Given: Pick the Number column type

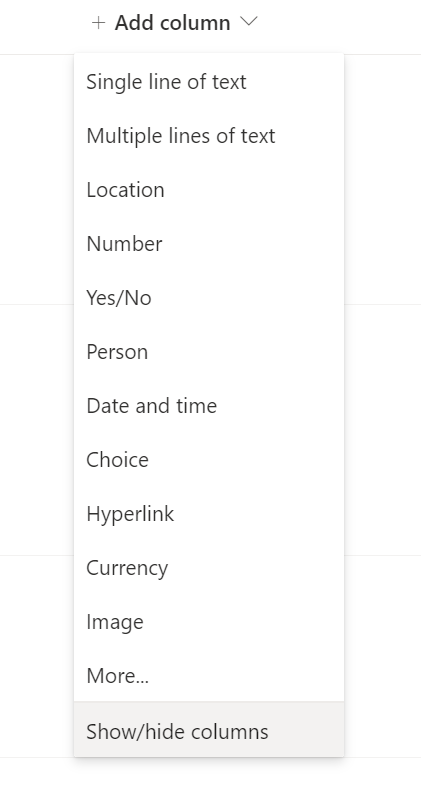Looking at the screenshot, I should point(209,244).
